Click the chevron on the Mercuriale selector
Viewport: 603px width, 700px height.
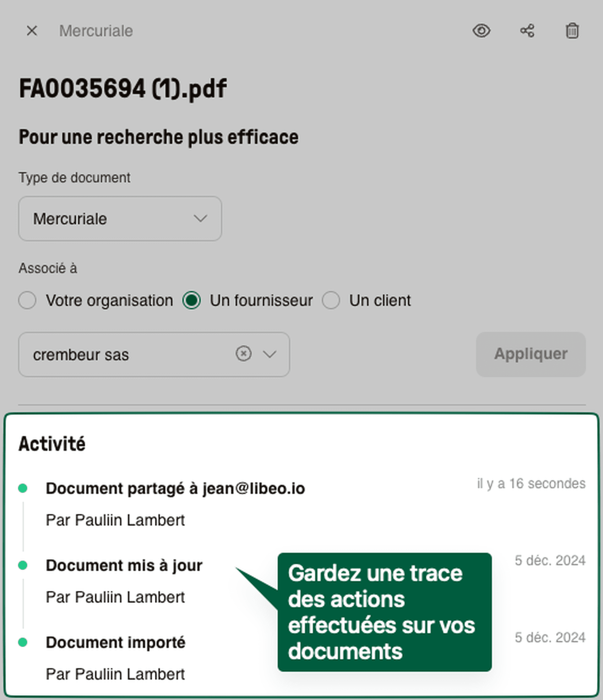[x=200, y=218]
